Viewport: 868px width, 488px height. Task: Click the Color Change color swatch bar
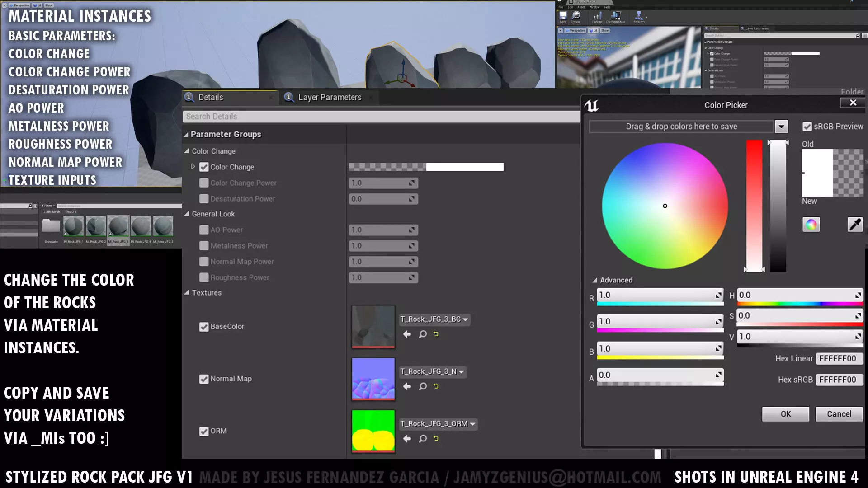426,167
